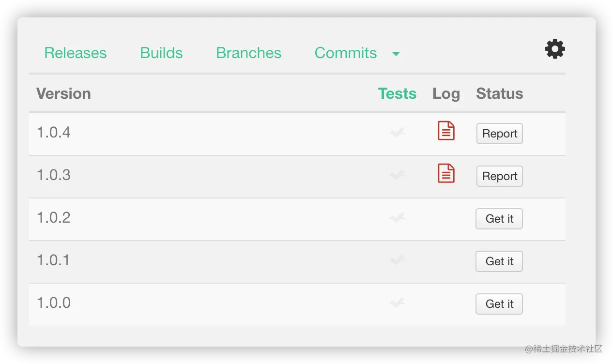Select the version 1.0.2 row label
Screen dimensions: 613x364
tap(54, 217)
